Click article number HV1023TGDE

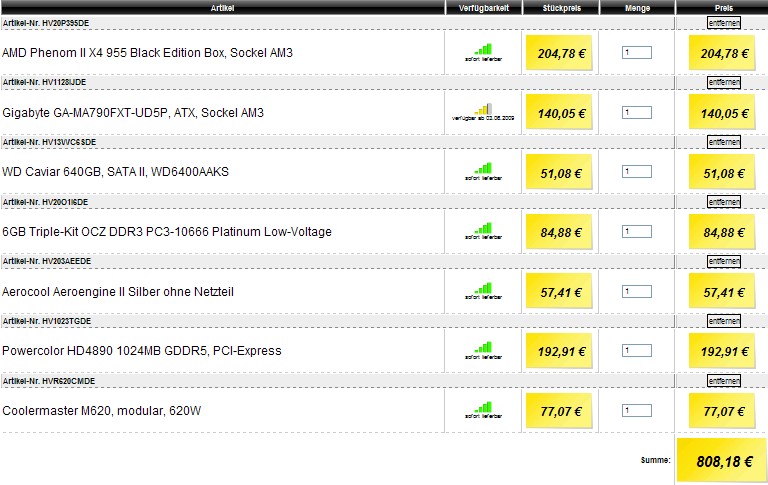click(67, 321)
